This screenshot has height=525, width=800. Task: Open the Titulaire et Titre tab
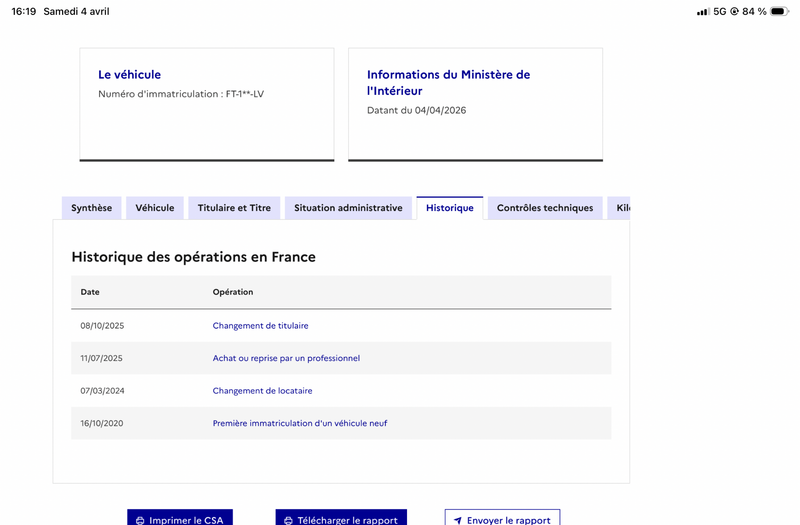(234, 208)
